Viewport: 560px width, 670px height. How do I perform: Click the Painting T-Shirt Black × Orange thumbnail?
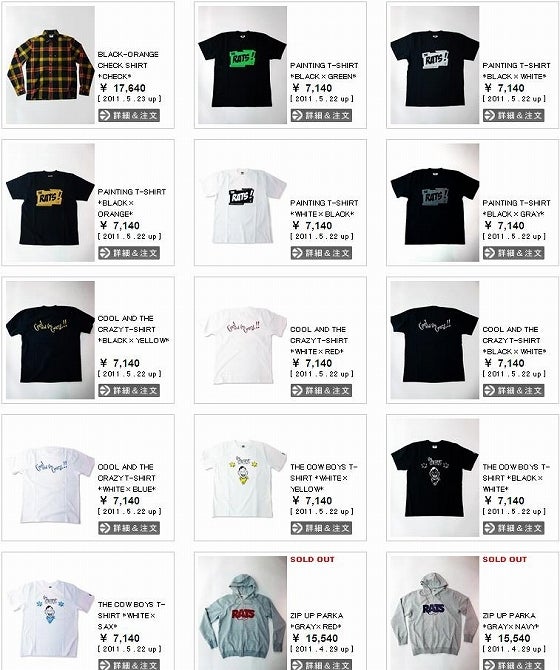(x=50, y=203)
